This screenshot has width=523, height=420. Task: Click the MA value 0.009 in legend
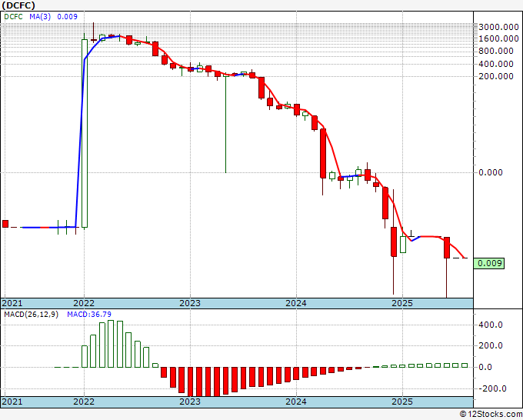click(67, 17)
